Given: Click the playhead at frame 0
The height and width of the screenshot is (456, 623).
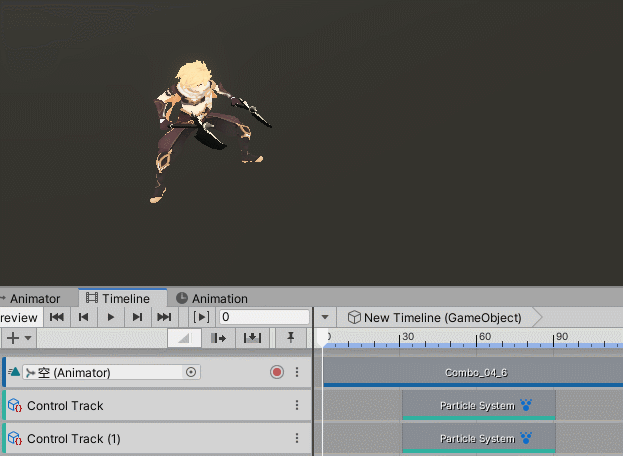Looking at the screenshot, I should tap(323, 338).
